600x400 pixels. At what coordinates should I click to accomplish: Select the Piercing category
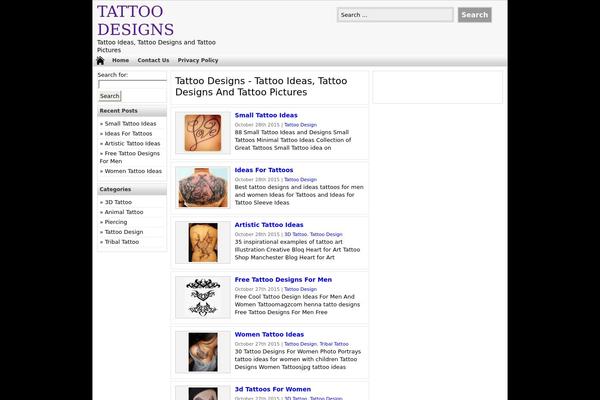(116, 222)
